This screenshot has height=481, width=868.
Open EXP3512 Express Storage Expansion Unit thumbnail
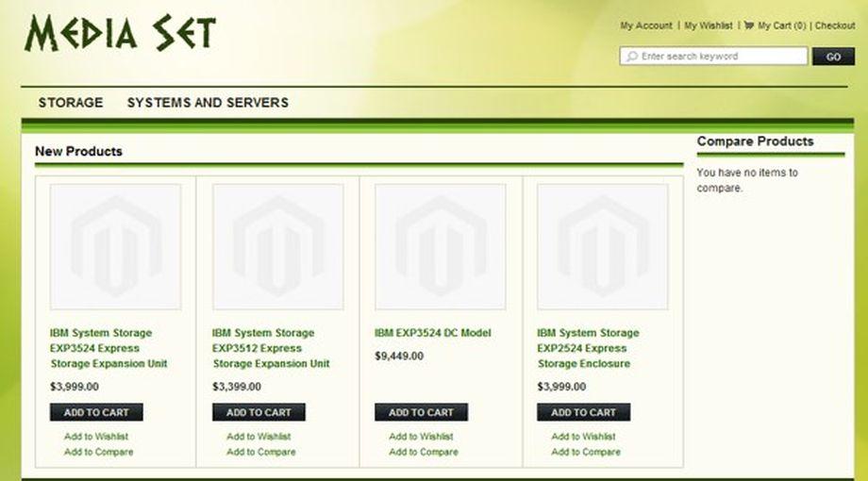click(278, 247)
